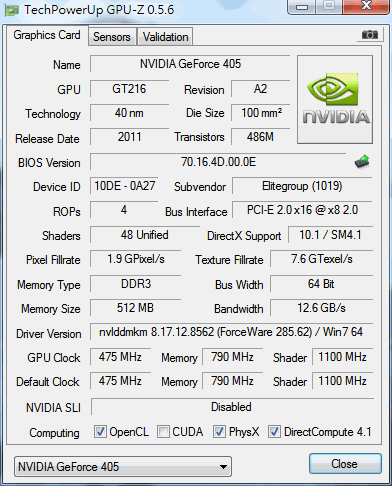Screen dimensions: 392x486
Task: Click the camera screenshot icon
Action: [x=369, y=34]
